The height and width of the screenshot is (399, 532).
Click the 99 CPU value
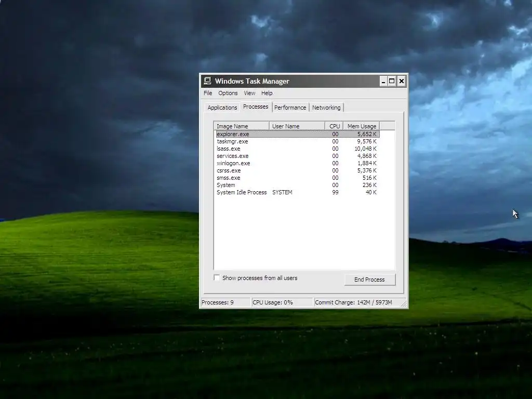335,192
